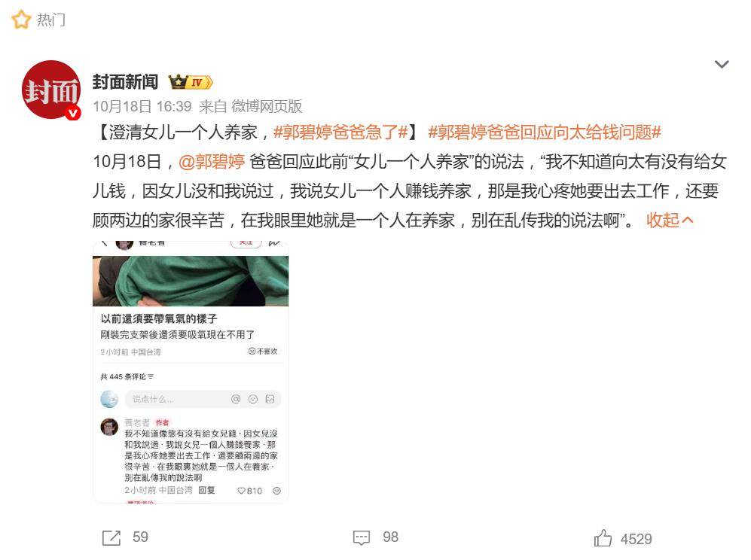
Task: Click the 热门 star icon
Action: tap(21, 20)
